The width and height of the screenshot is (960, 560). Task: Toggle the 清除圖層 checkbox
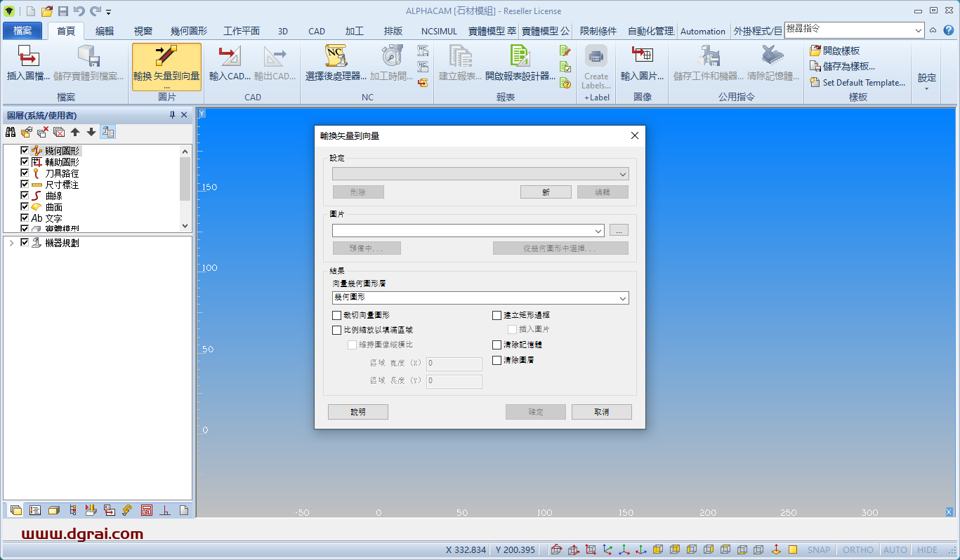click(497, 360)
